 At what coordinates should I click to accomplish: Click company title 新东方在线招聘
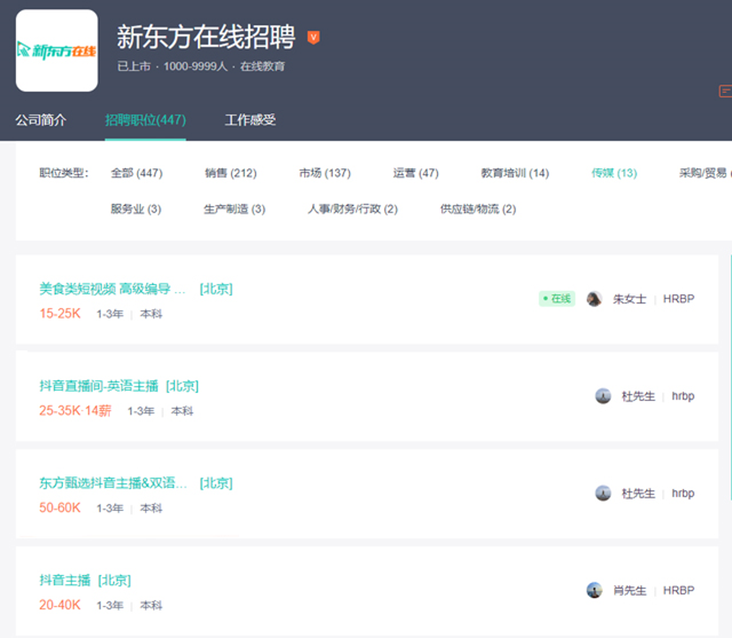[x=206, y=37]
